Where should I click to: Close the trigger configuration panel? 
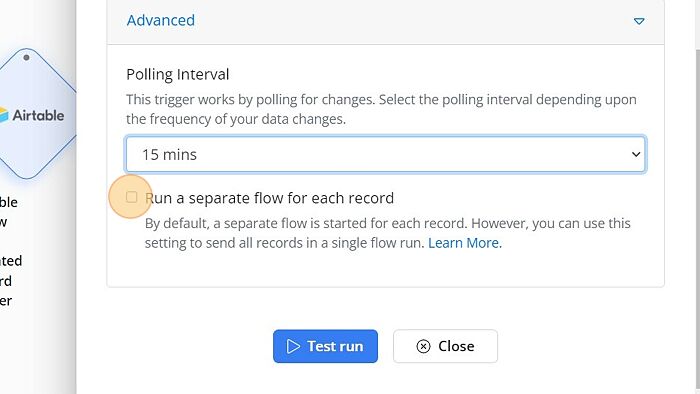[x=445, y=346]
